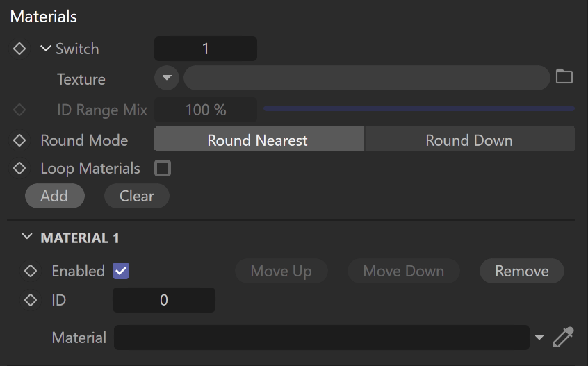
Task: Click the Round Mode keyframe diamond
Action: click(19, 140)
